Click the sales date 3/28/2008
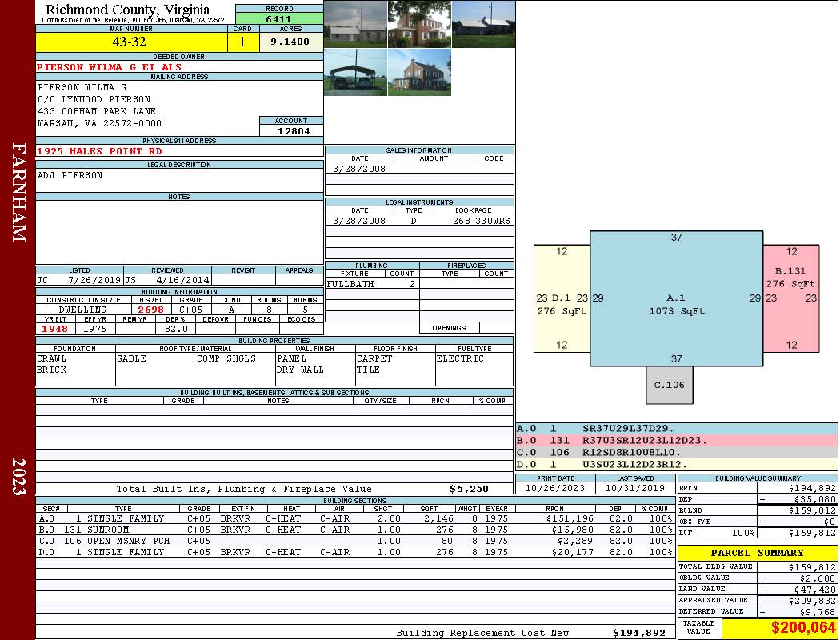The image size is (840, 640). [x=359, y=169]
